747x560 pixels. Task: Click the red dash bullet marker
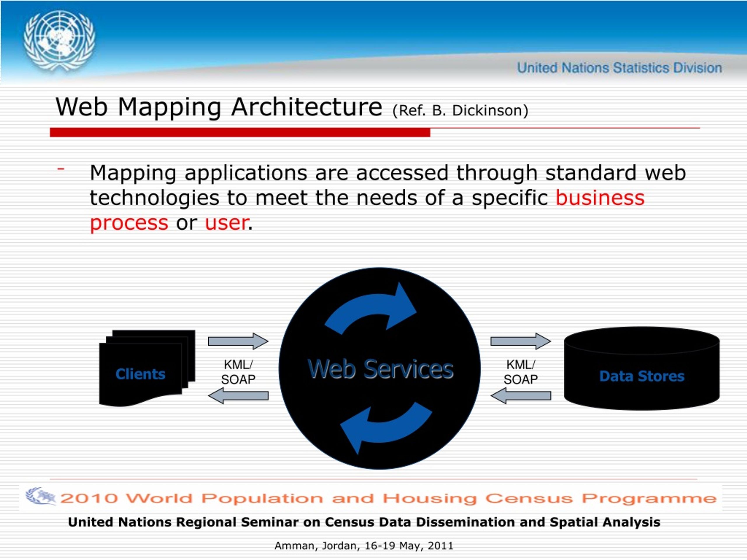[61, 168]
